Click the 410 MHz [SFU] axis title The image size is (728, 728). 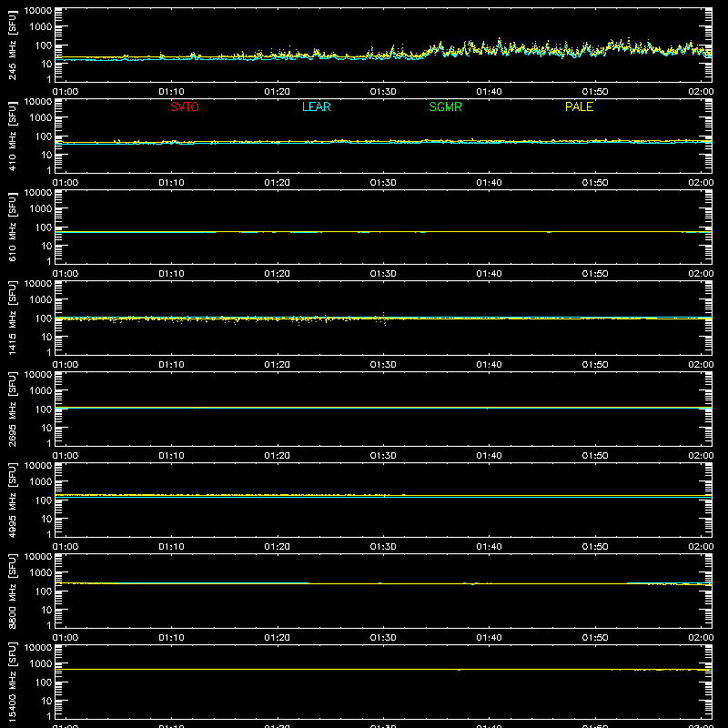click(12, 136)
